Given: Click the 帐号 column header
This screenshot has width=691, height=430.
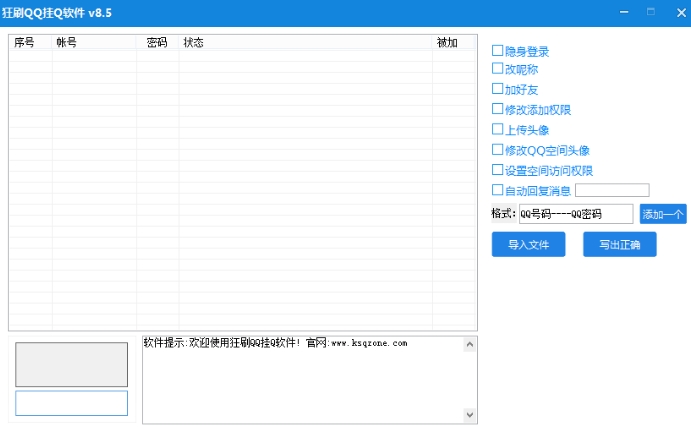Looking at the screenshot, I should 94,42.
